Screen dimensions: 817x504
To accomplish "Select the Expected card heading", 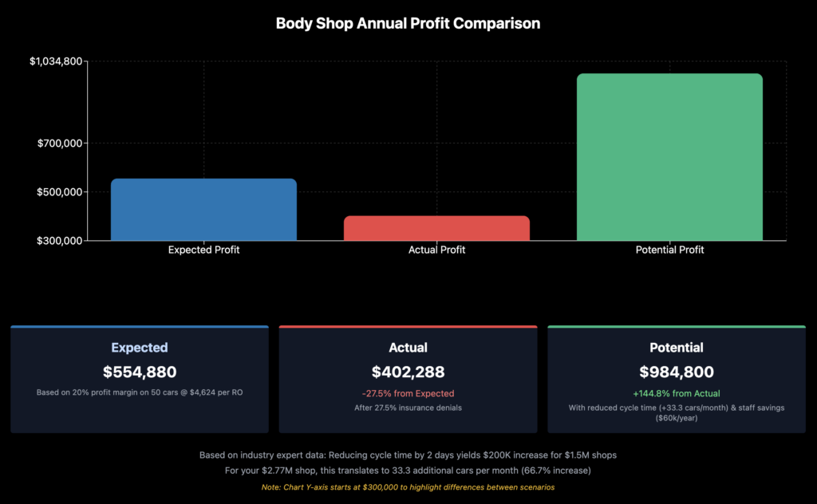I will tap(140, 348).
